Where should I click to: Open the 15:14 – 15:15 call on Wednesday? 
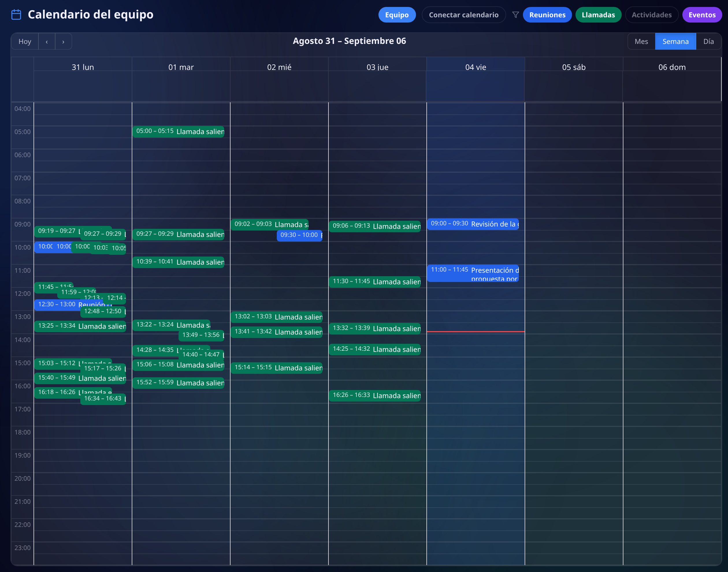click(276, 368)
